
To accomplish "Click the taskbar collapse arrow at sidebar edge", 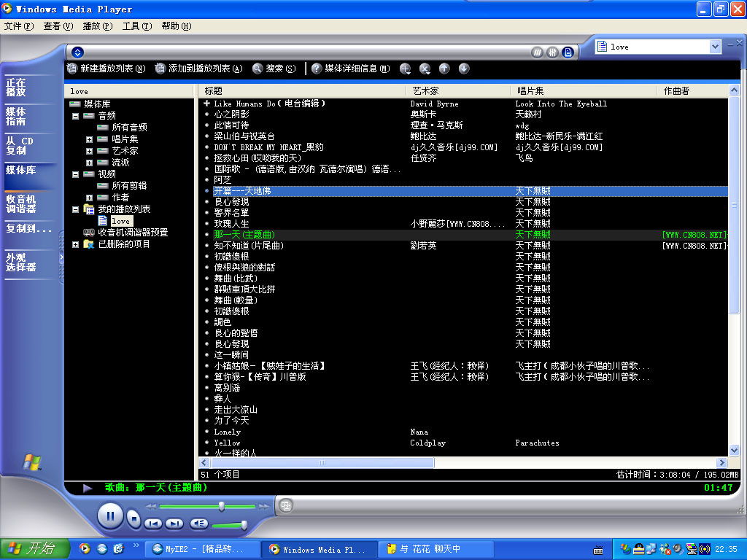I will pos(61,257).
